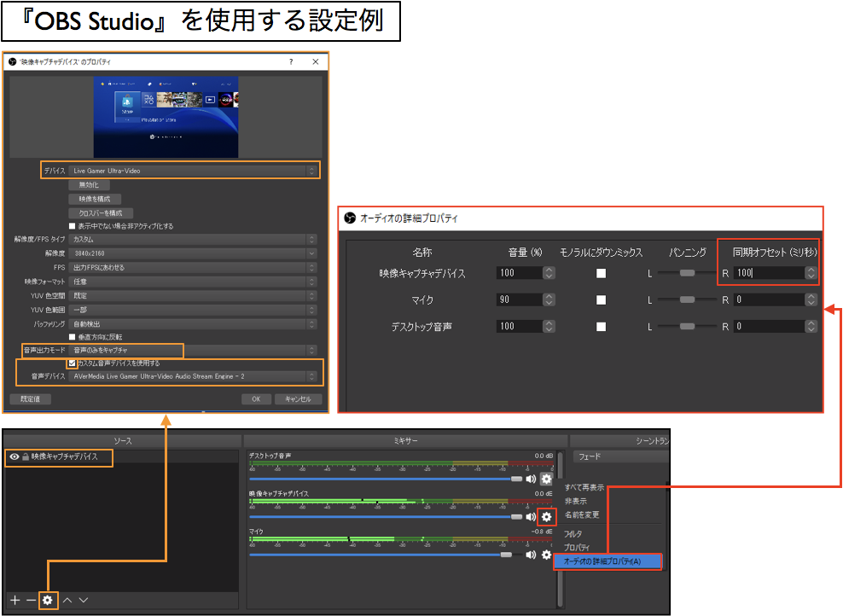Adjust panning slider for 映像キャプチャデバイス
The image size is (843, 616).
[x=687, y=273]
